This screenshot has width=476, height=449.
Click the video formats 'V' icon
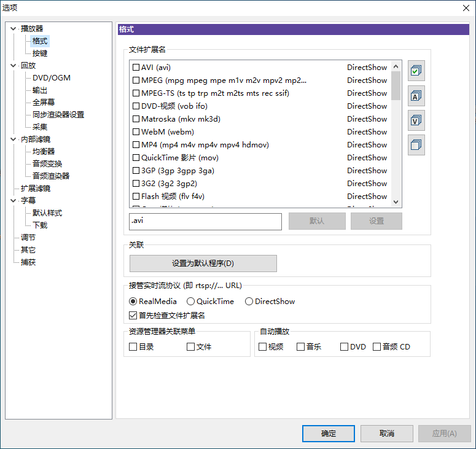(416, 120)
